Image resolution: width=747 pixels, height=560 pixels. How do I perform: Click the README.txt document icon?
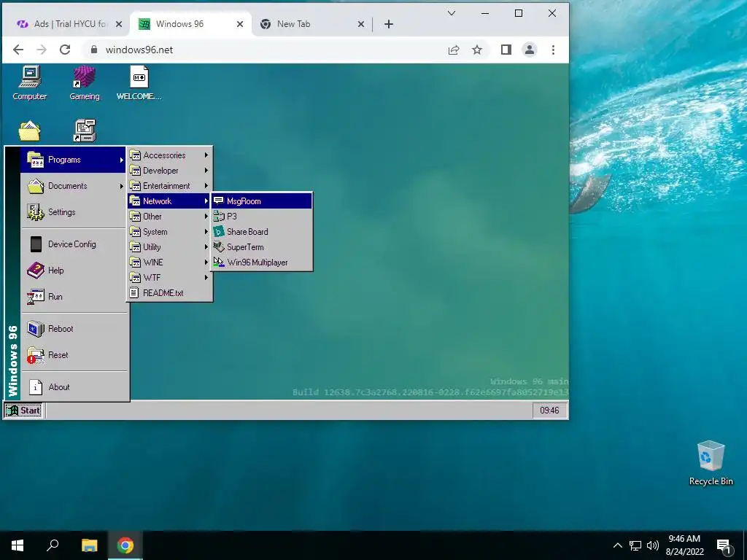coord(135,293)
